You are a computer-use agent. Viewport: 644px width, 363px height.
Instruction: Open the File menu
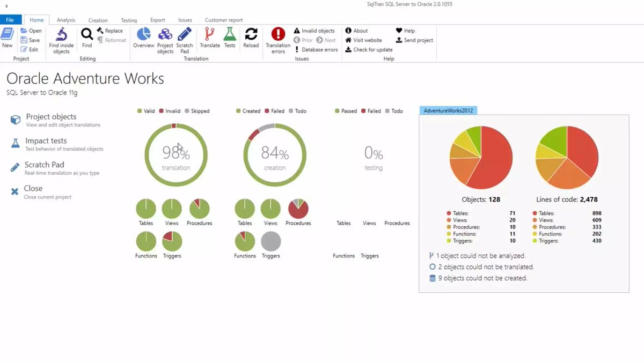[x=10, y=20]
